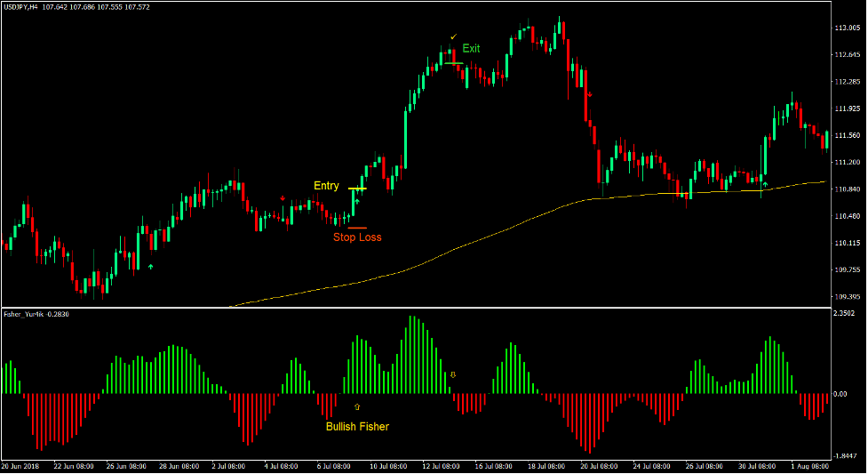
Task: Click the 16 Jul 08:00 time label
Action: pos(494,466)
